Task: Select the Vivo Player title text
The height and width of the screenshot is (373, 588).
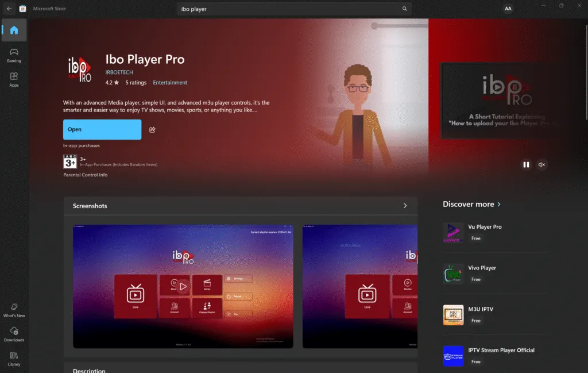Action: point(482,268)
